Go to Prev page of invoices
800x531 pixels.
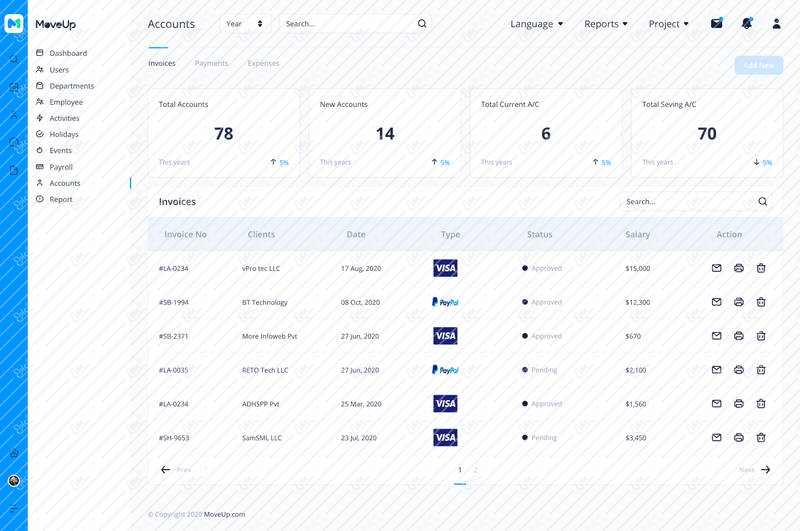176,470
